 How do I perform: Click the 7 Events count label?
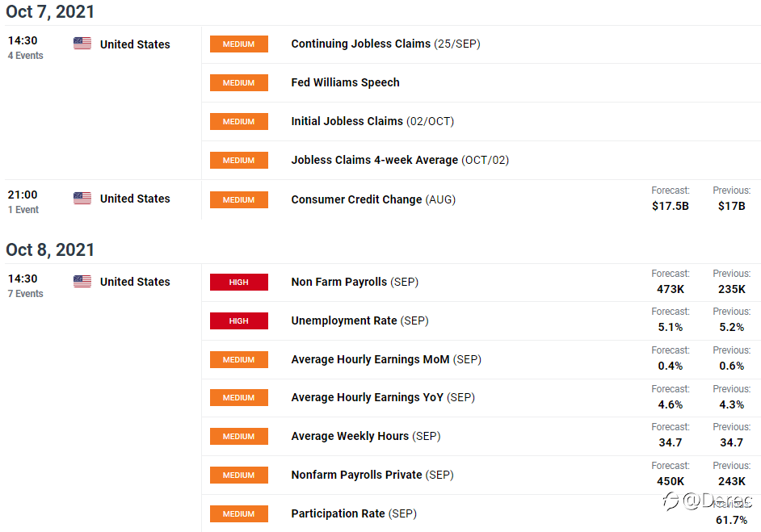tap(25, 293)
